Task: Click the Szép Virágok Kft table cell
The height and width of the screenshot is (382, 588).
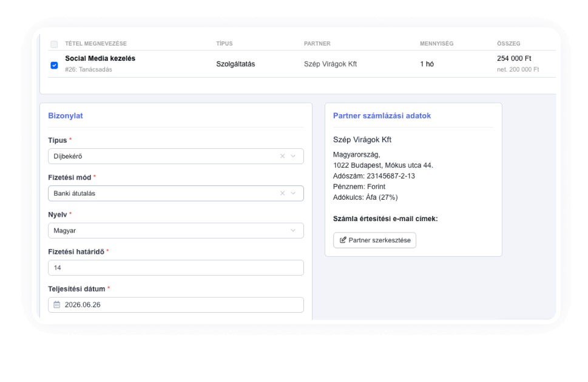Action: coord(330,64)
